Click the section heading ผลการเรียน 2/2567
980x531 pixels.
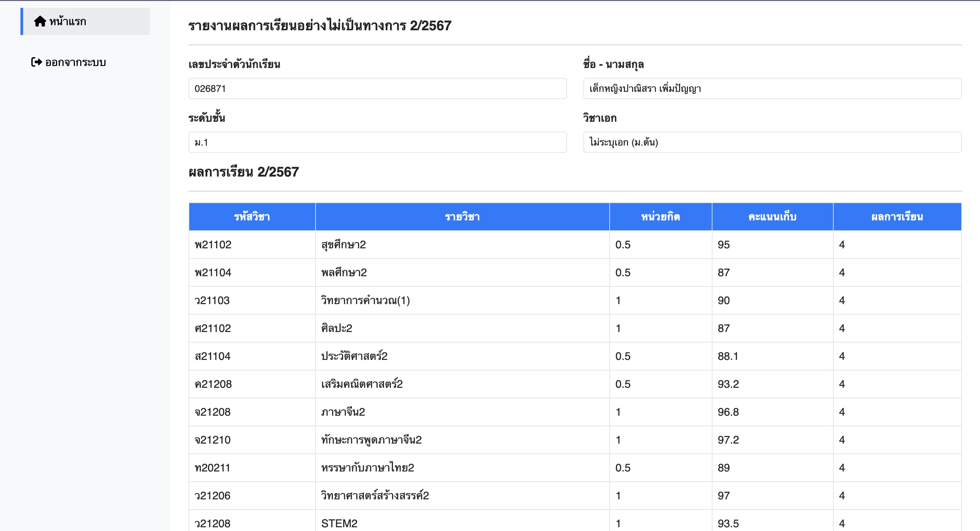(x=244, y=172)
